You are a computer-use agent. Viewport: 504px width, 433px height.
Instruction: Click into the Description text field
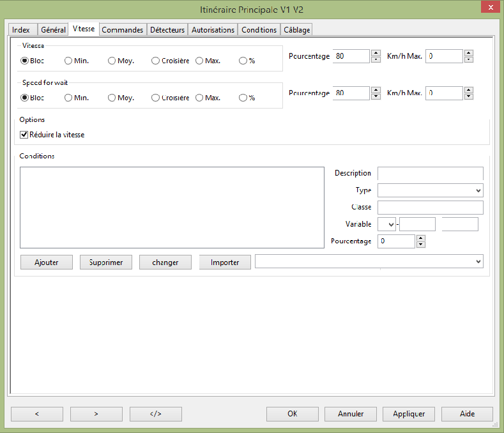pyautogui.click(x=430, y=174)
